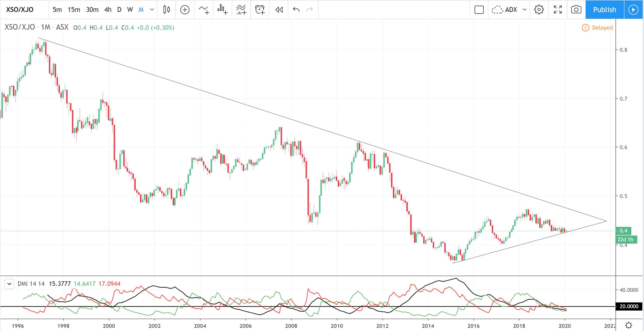Click the play button beside Publish

(x=633, y=10)
